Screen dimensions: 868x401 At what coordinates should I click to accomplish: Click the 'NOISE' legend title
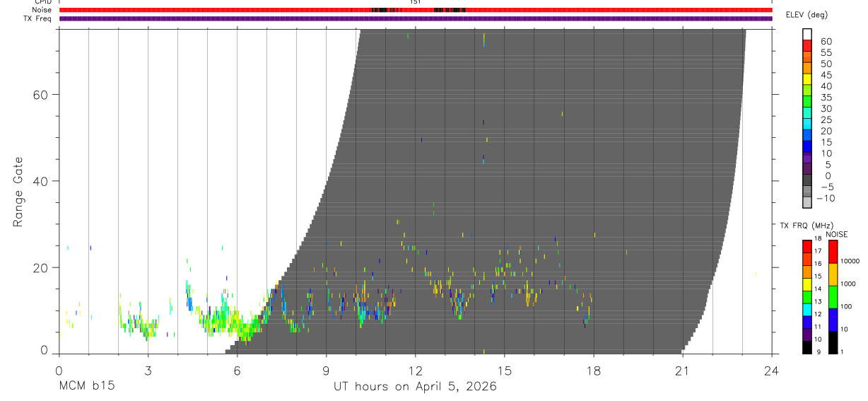838,234
